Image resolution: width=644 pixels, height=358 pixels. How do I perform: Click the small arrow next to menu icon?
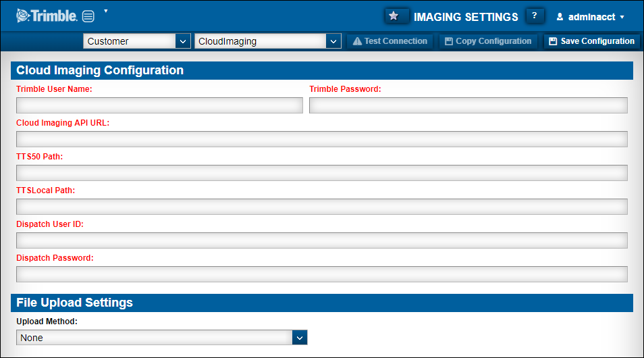pos(106,11)
